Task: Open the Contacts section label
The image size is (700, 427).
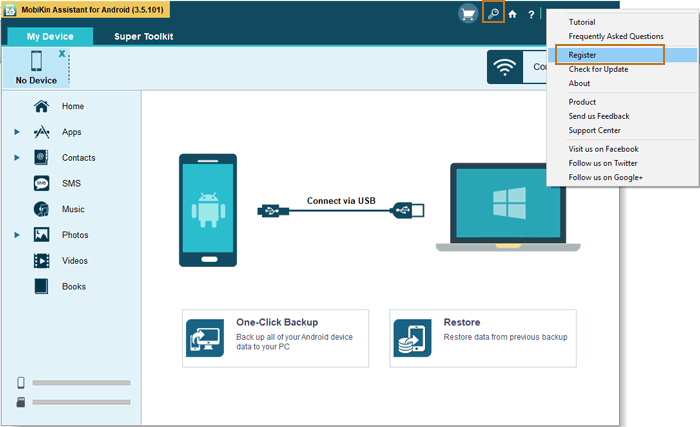Action: tap(79, 158)
